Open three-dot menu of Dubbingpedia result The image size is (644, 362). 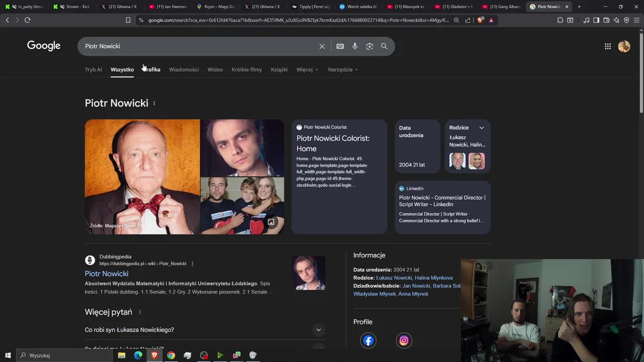point(192,263)
